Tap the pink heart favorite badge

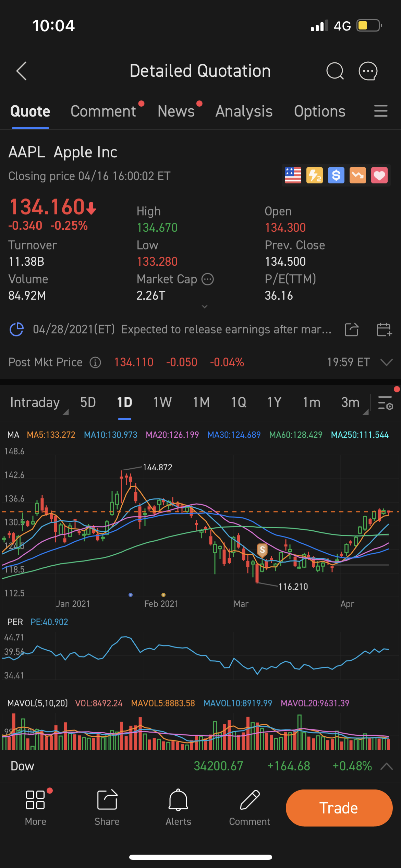379,176
